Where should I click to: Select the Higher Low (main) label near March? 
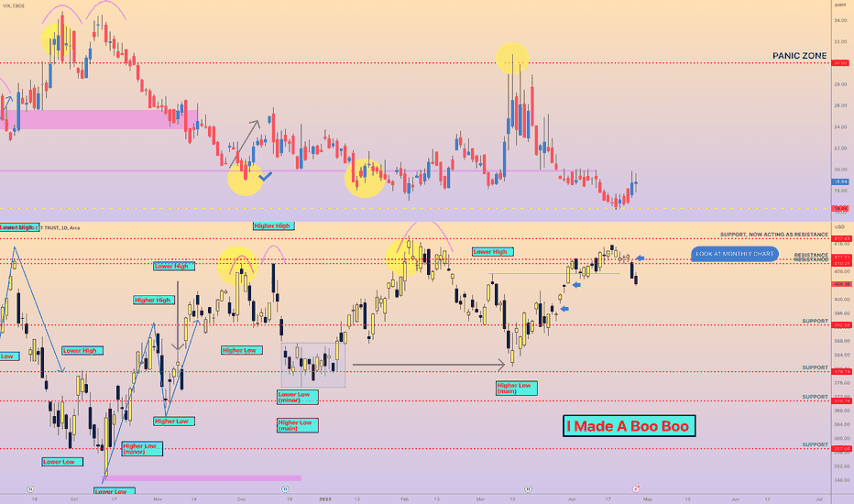pyautogui.click(x=516, y=388)
